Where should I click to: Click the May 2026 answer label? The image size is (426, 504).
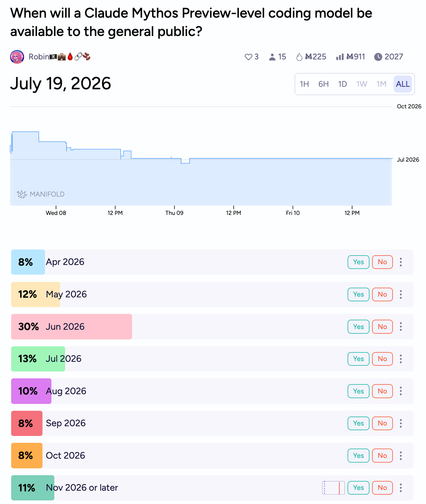point(66,294)
